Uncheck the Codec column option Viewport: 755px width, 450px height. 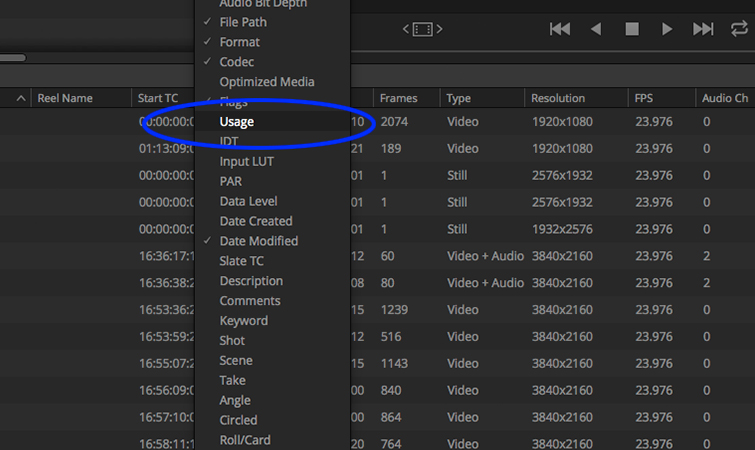(x=272, y=62)
